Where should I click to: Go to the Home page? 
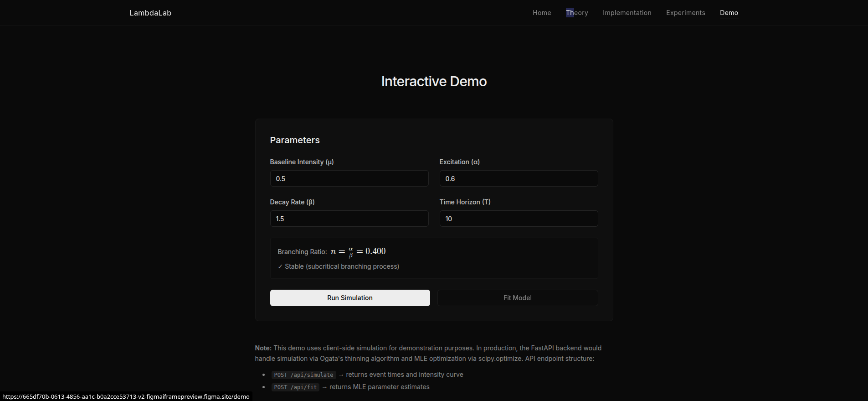click(542, 13)
